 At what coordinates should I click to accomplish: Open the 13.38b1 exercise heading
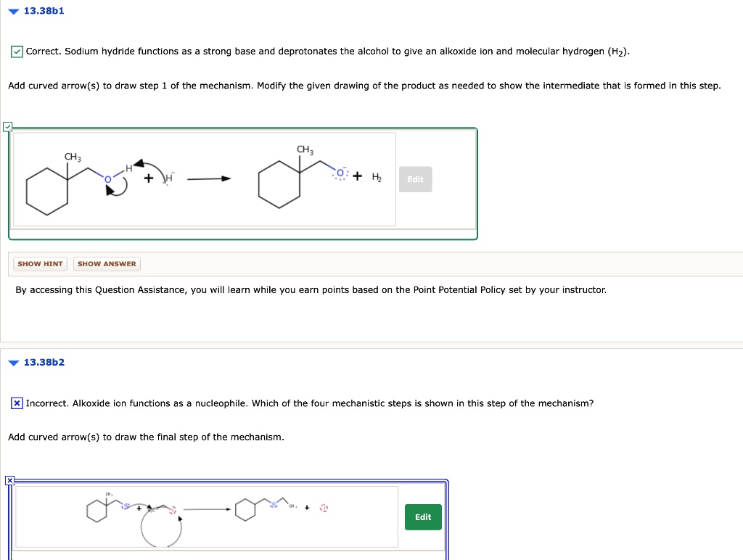(44, 10)
